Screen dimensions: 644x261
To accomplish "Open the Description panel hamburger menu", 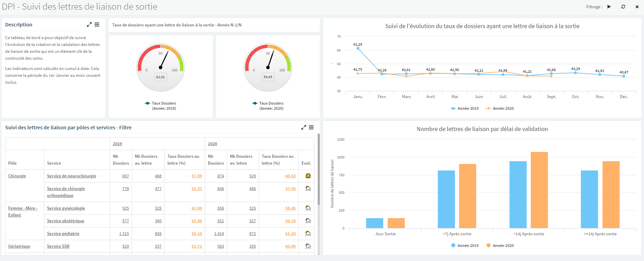I will (x=97, y=25).
